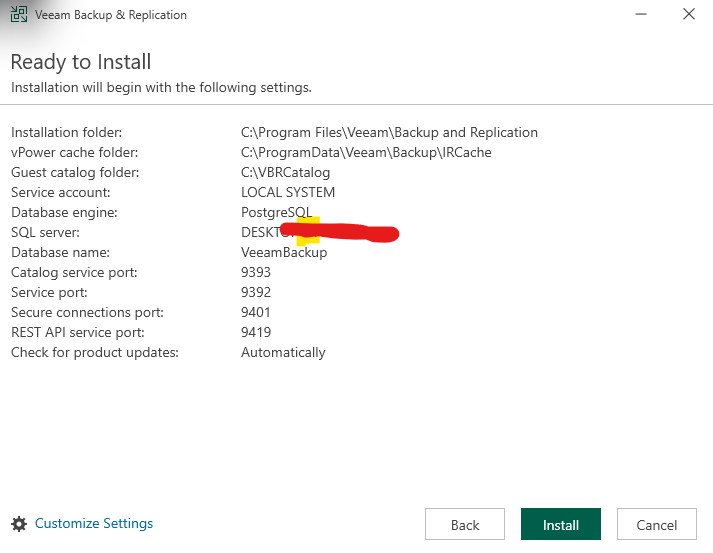Select the vPower cache folder path
Image resolution: width=713 pixels, height=553 pixels.
pyautogui.click(x=366, y=152)
